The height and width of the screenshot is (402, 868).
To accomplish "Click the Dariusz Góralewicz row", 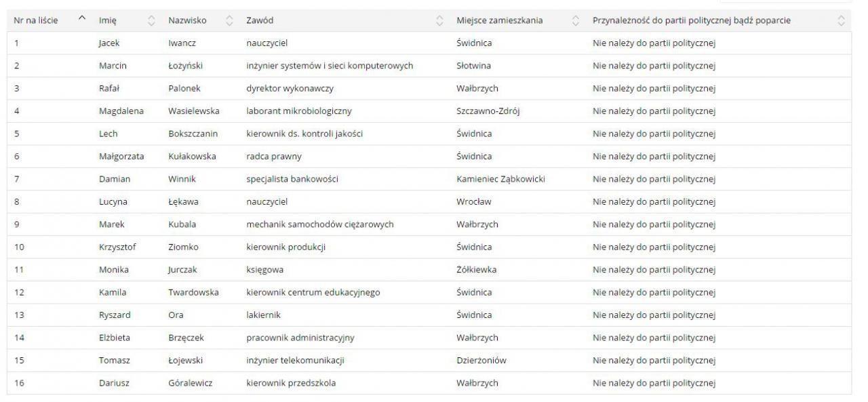I will (x=429, y=383).
